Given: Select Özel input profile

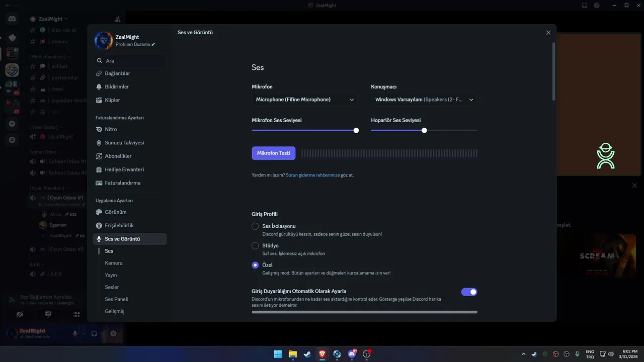Looking at the screenshot, I should coord(255,265).
